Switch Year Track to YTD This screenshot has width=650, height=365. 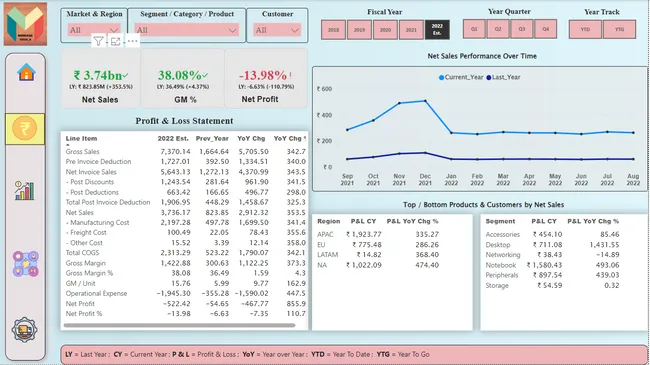pyautogui.click(x=585, y=29)
